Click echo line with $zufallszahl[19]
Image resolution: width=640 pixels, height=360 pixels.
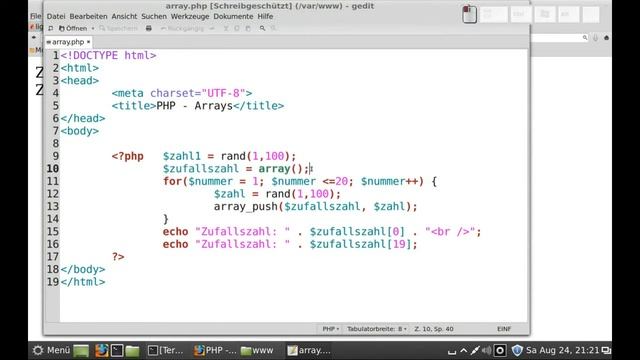(x=290, y=244)
